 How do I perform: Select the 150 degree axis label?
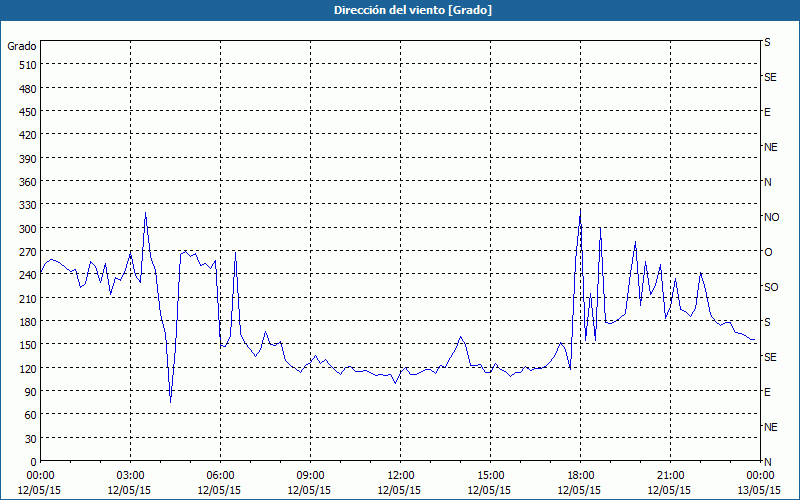pyautogui.click(x=28, y=345)
